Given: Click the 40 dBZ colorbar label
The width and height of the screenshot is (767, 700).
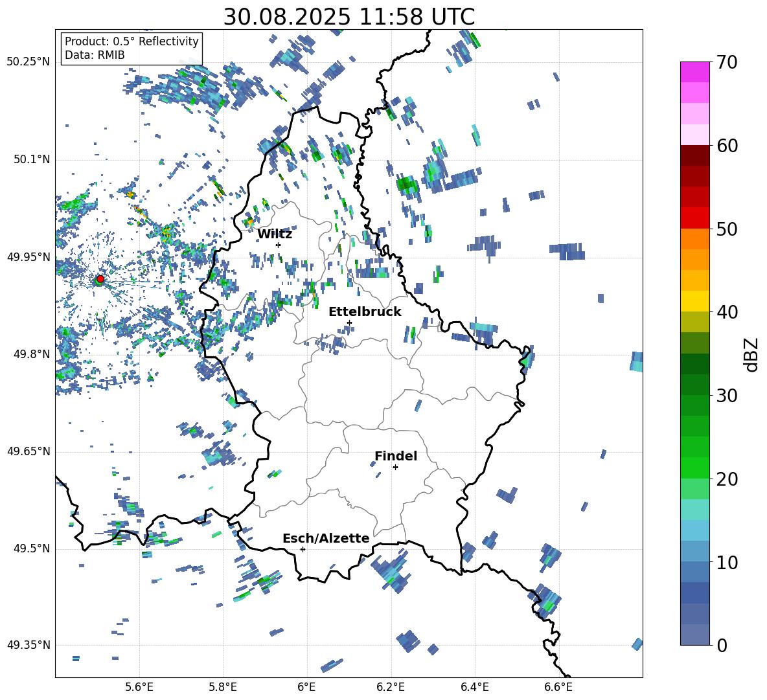Looking at the screenshot, I should coord(727,312).
